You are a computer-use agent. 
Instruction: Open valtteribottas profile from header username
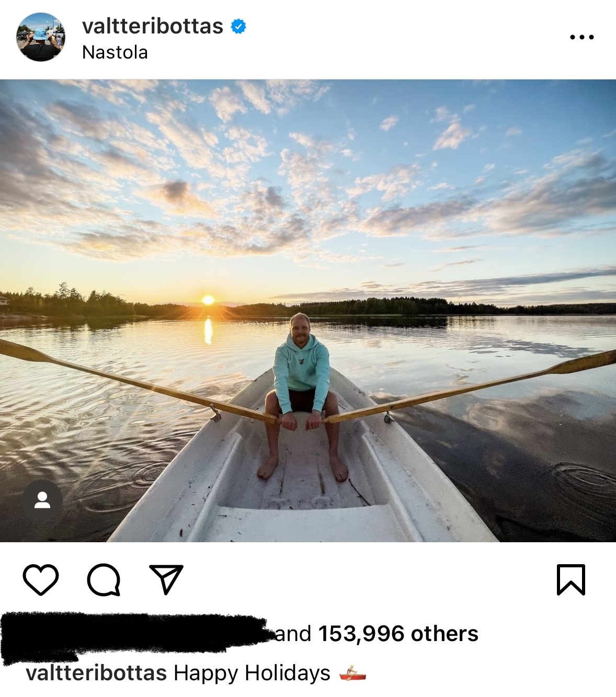[x=153, y=26]
